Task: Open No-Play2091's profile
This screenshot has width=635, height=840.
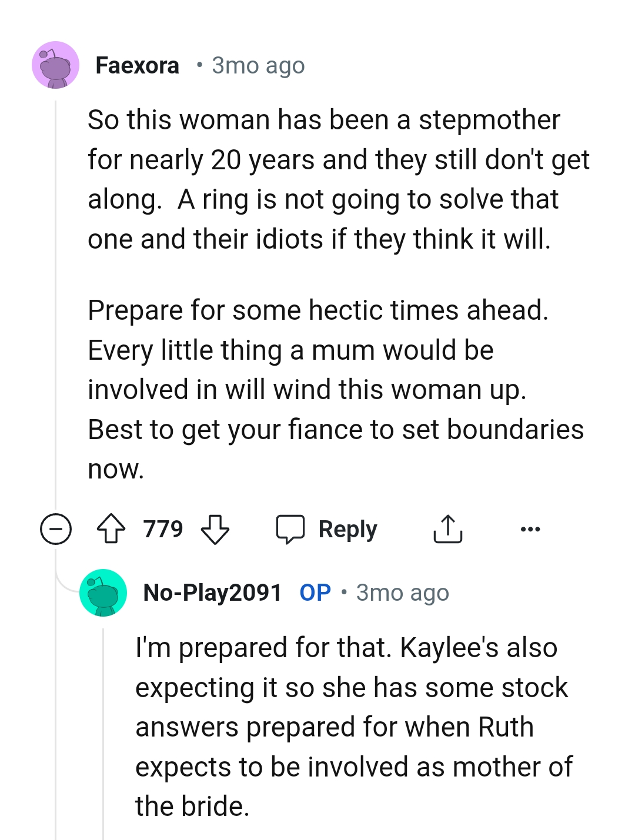Action: 212,593
